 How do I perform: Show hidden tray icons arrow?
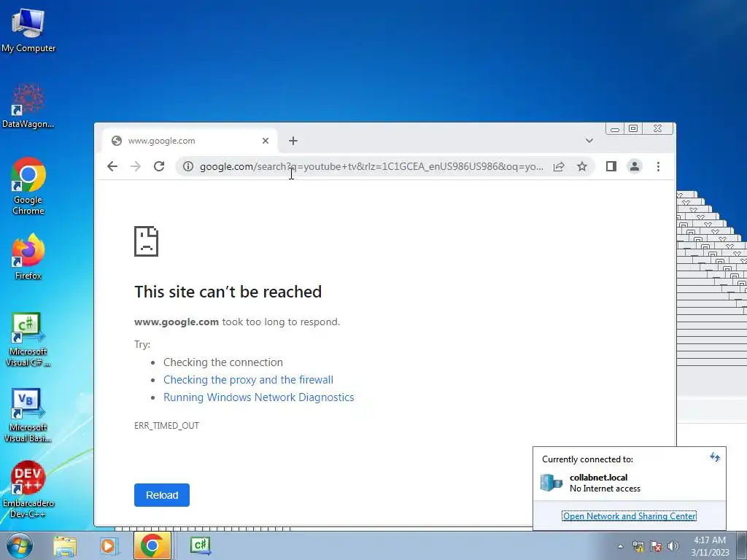(x=620, y=546)
